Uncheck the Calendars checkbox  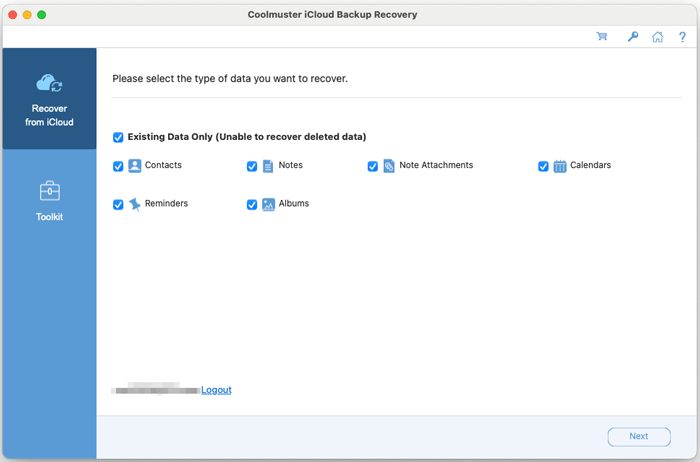[x=543, y=166]
